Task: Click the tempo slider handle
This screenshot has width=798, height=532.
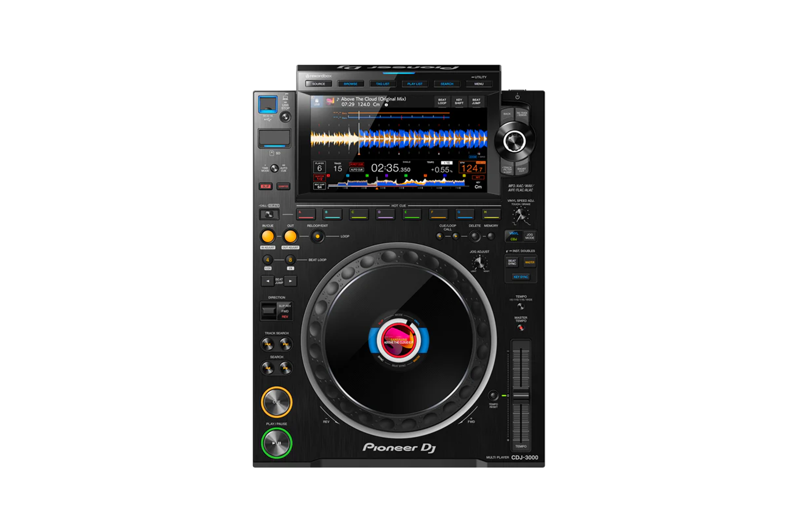Action: 521,395
